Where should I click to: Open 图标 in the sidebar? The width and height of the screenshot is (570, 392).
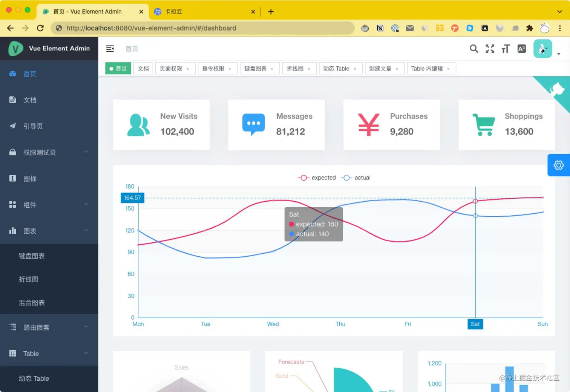point(49,179)
